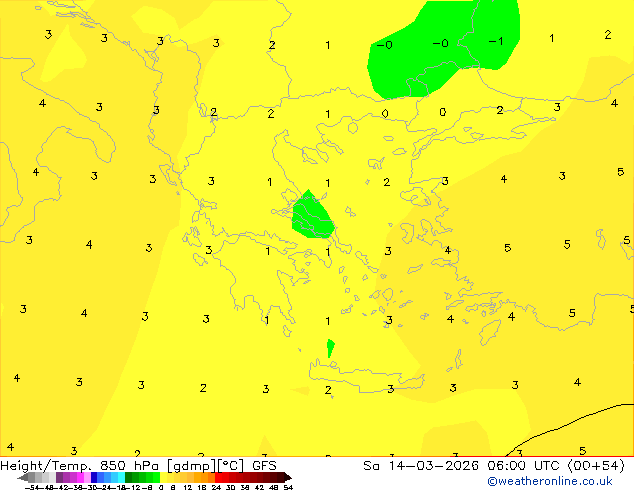Pick the bright yellow swatch above legend 0

tap(163, 477)
